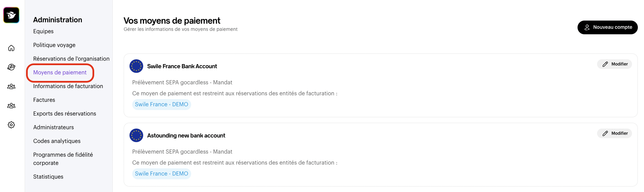Open Exports des réservations
Viewport: 644px width, 192px height.
[65, 113]
